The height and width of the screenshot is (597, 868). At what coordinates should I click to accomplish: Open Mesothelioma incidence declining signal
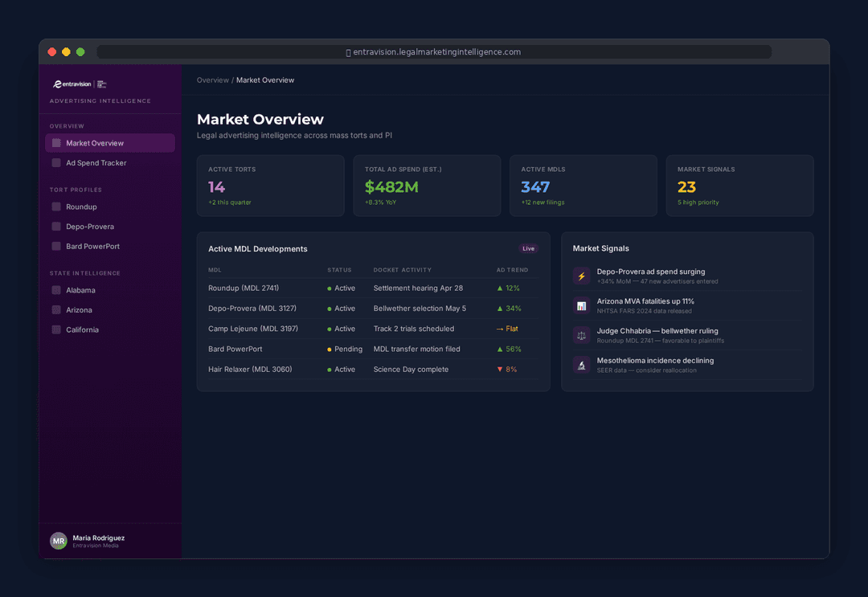click(687, 365)
